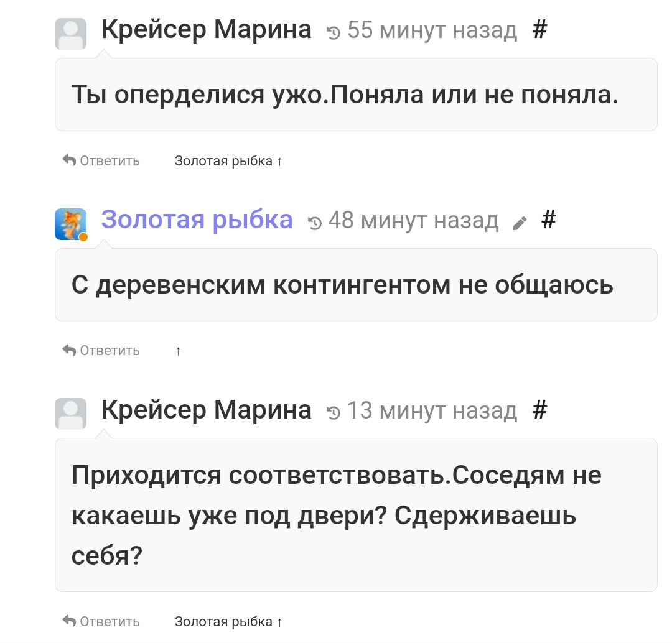The width and height of the screenshot is (672, 643).
Task: Open Золотая рыбка's goldfish avatar
Action: click(71, 224)
